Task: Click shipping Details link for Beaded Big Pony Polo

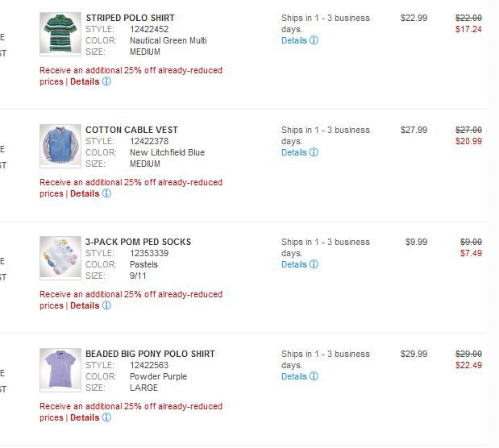Action: coord(293,376)
